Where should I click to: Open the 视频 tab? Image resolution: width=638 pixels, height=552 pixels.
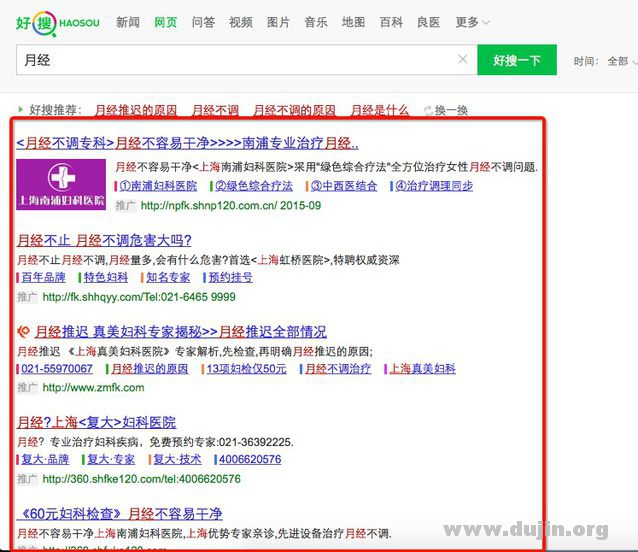click(240, 22)
